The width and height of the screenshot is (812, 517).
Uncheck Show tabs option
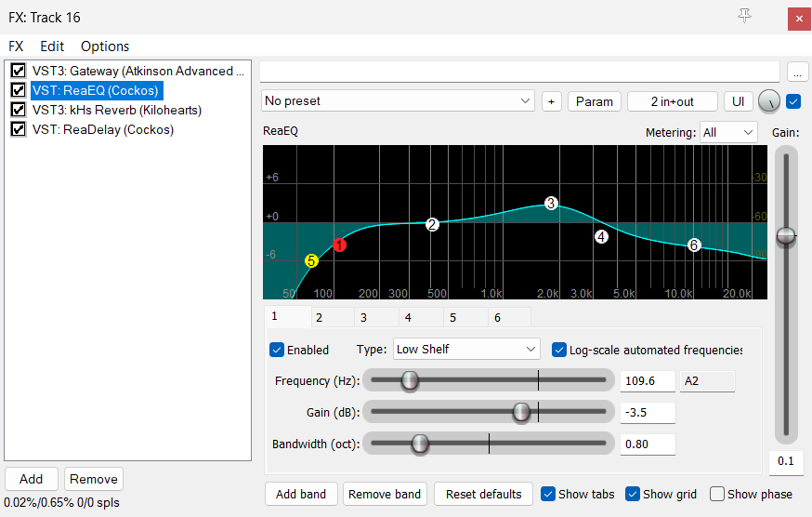548,494
